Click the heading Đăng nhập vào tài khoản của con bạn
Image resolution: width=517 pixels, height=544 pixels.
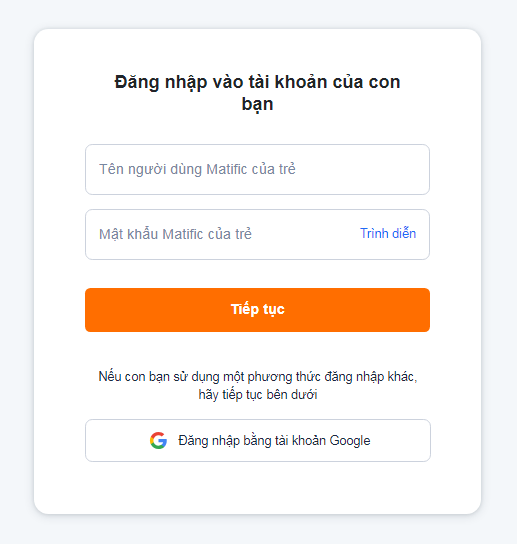(257, 93)
